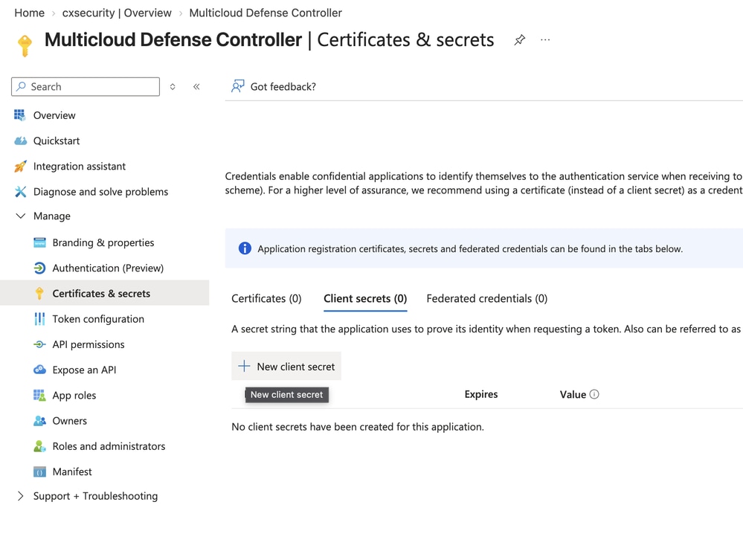The width and height of the screenshot is (743, 560).
Task: Pin the Certificates & secrets page
Action: (x=520, y=40)
